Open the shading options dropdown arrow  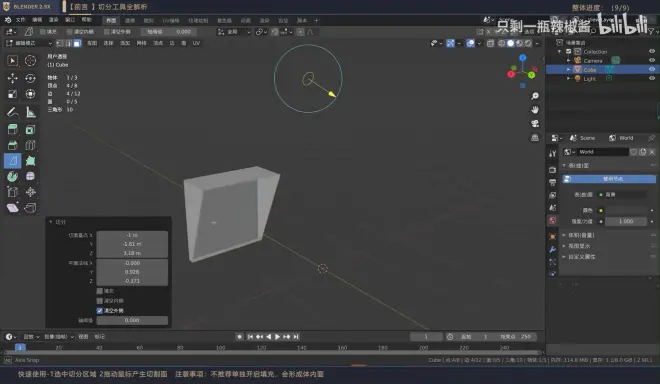537,43
